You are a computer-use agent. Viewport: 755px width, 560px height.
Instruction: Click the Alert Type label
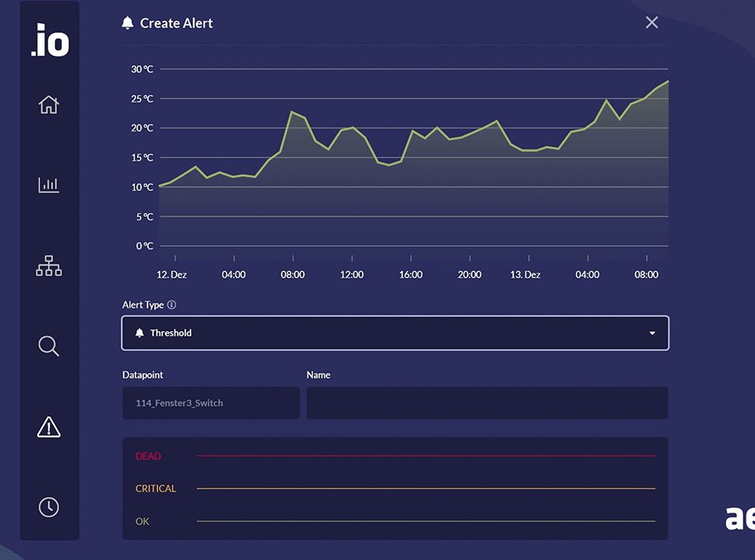[x=143, y=305]
